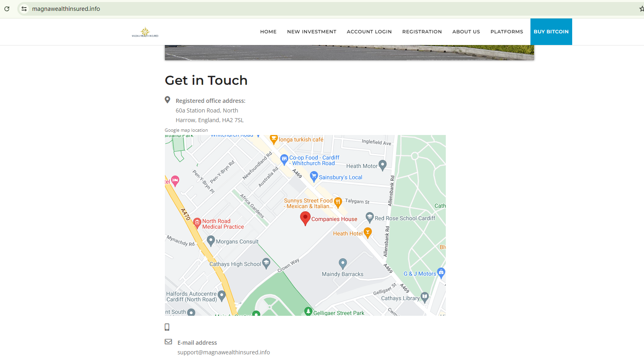644x364 pixels.
Task: Click North Road Medical Practice pin
Action: tap(197, 223)
